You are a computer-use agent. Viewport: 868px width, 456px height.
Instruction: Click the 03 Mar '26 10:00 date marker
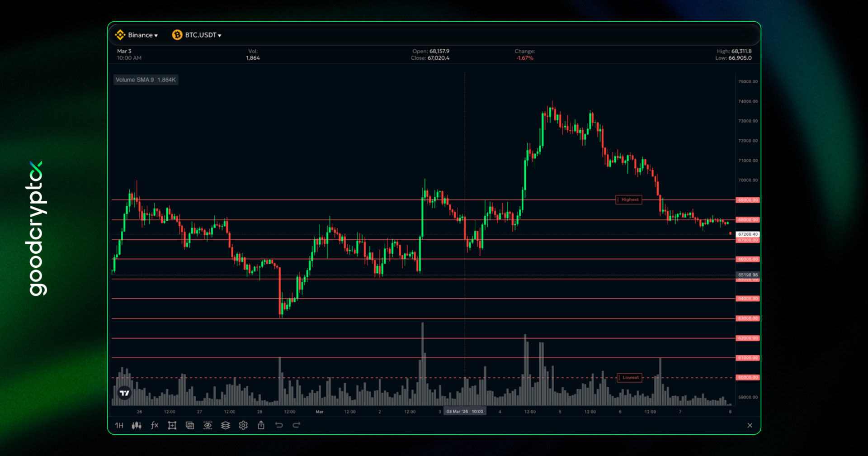click(465, 411)
